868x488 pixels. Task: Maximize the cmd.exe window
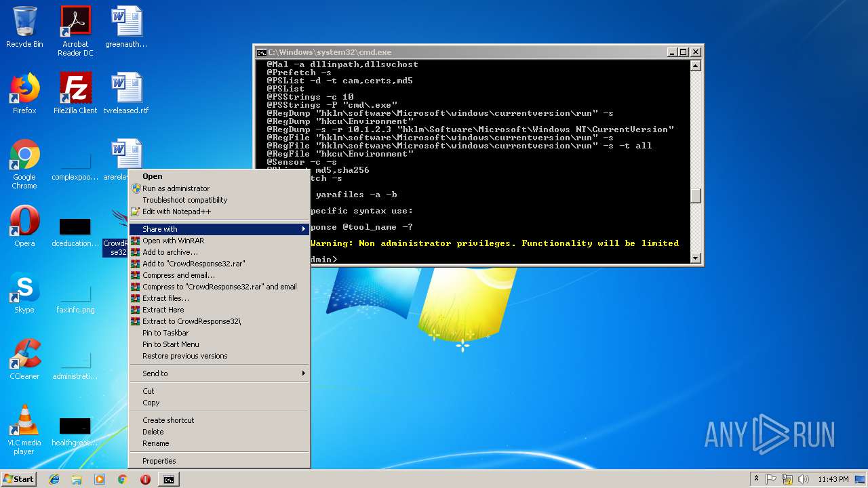[x=684, y=52]
